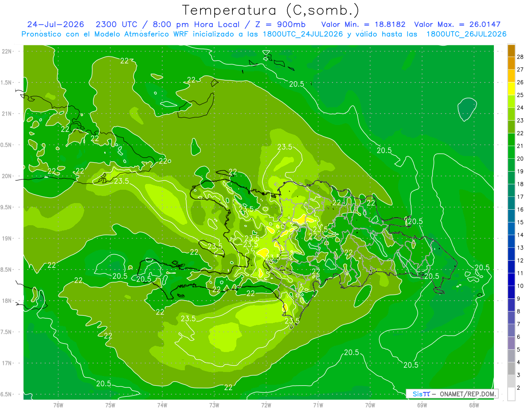This screenshot has height=411, width=532.
Task: Click the "72W" longitude axis label
Action: [266, 405]
